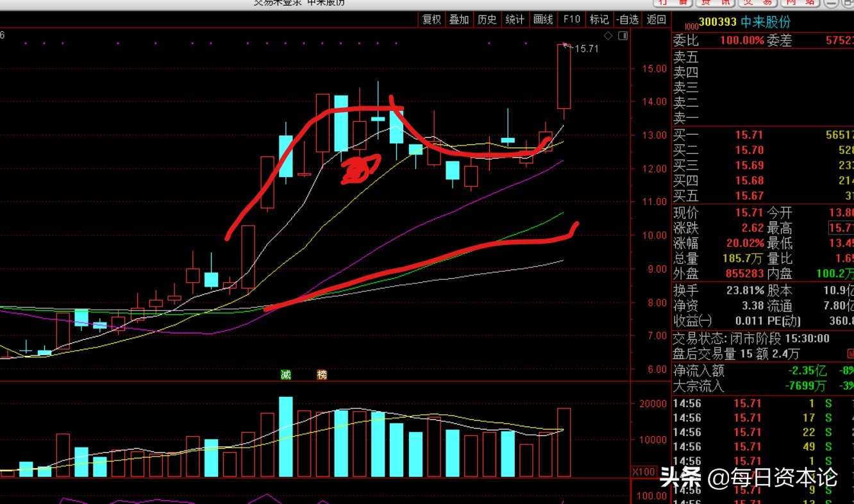Viewport: 854px width, 504px height.
Task: Click the 买二 bid price 15.70
Action: (749, 150)
